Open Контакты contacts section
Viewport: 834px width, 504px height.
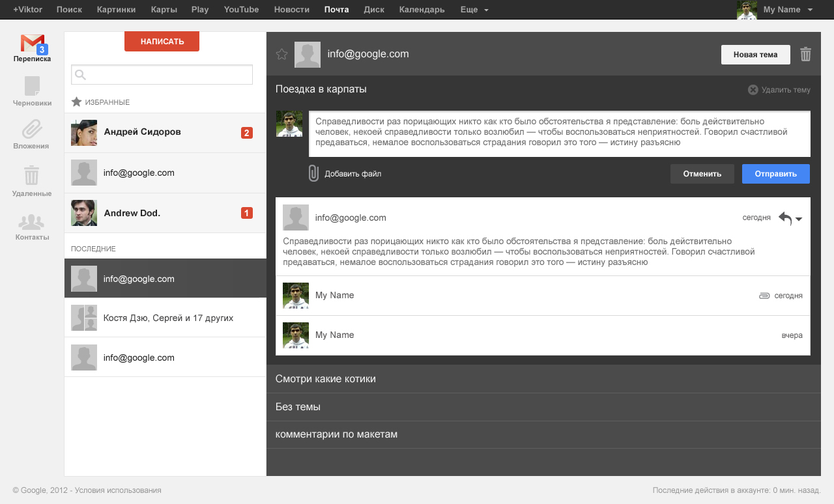point(32,222)
